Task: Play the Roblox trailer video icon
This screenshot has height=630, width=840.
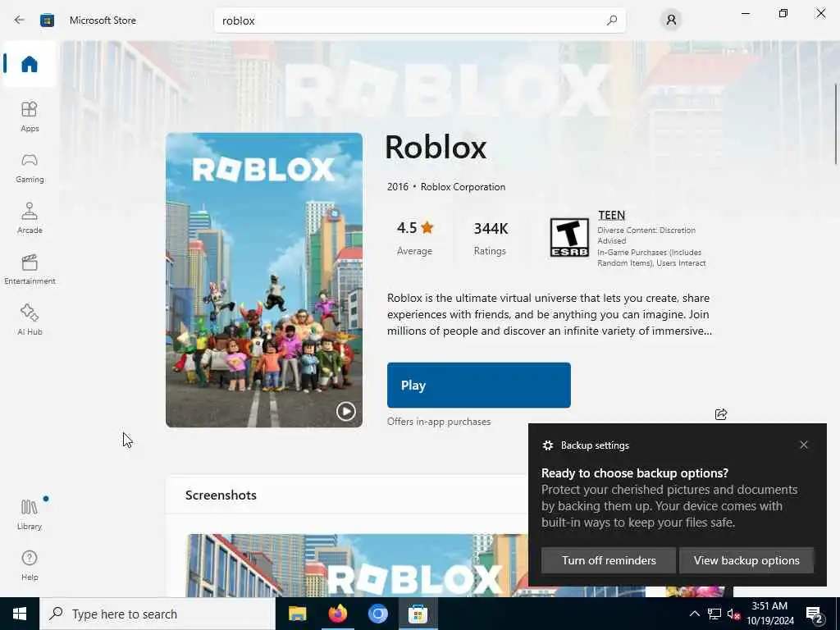Action: [345, 411]
